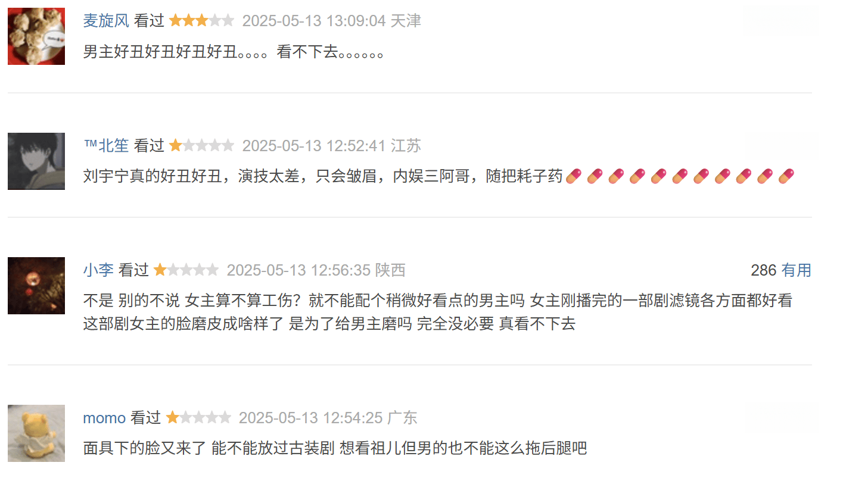This screenshot has width=868, height=478.
Task: Click the timestamp 2025-05-13 12:52:41
Action: (x=314, y=145)
